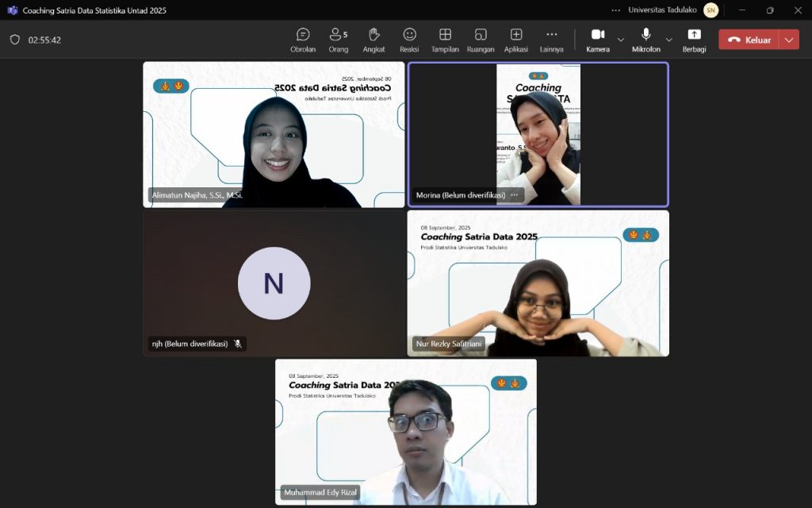Open more options next to Morina's name
The width and height of the screenshot is (812, 508).
[x=514, y=194]
